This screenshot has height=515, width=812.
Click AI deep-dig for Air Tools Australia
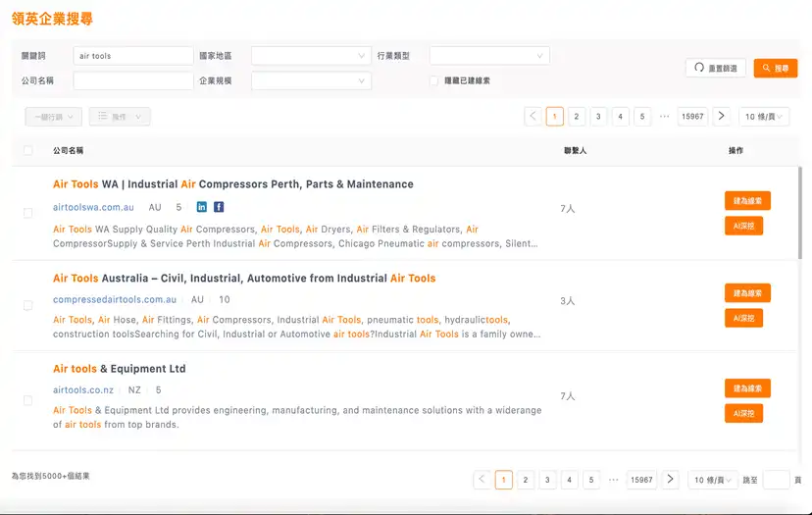(743, 318)
